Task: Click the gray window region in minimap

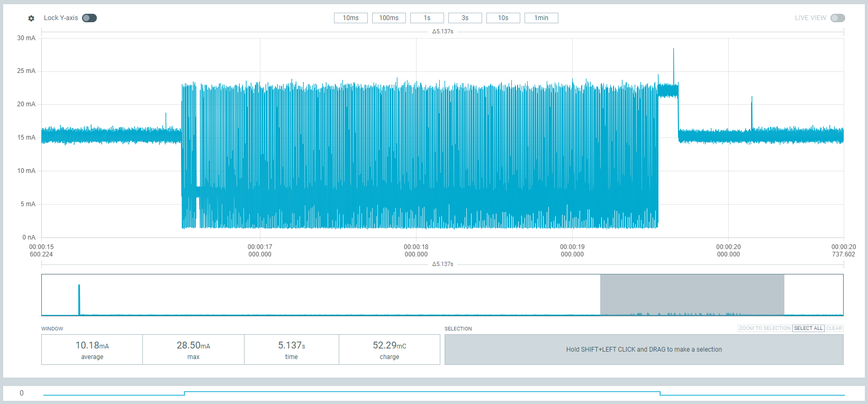Action: pyautogui.click(x=692, y=294)
